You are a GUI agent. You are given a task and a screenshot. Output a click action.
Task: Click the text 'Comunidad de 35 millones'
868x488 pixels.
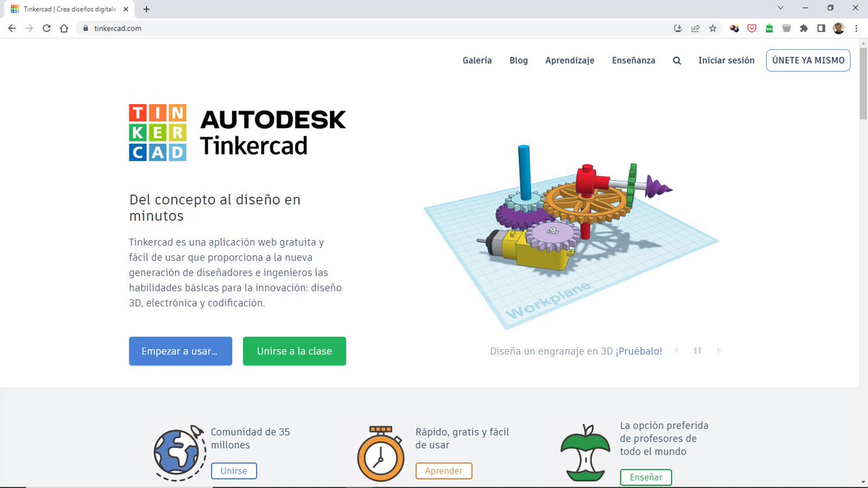250,438
